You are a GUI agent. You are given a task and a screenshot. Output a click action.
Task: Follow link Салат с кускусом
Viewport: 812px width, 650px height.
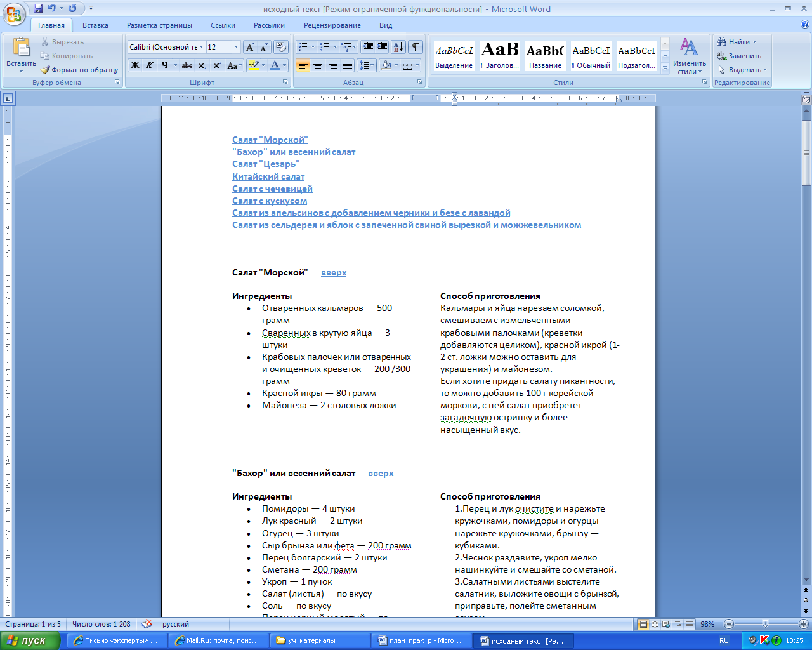click(270, 201)
